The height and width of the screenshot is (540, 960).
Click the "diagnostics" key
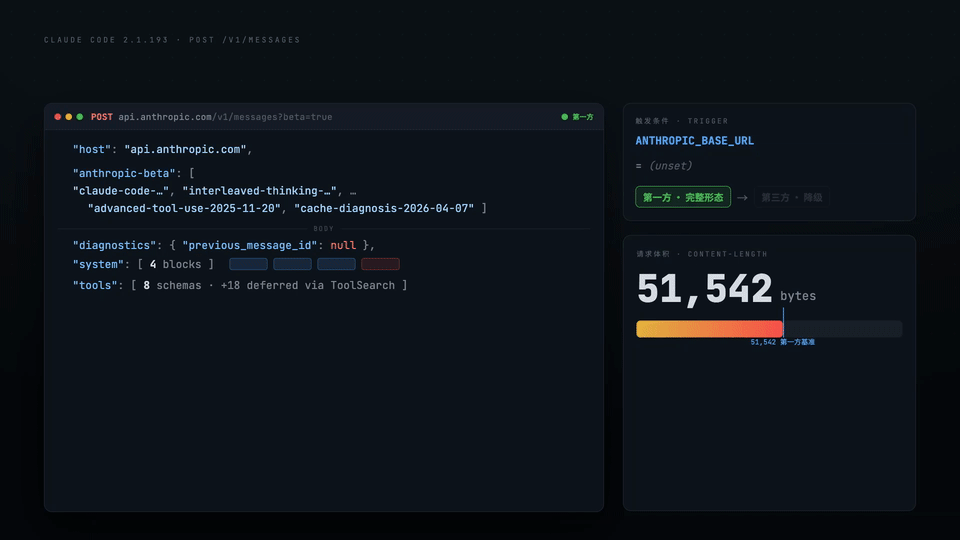(114, 246)
